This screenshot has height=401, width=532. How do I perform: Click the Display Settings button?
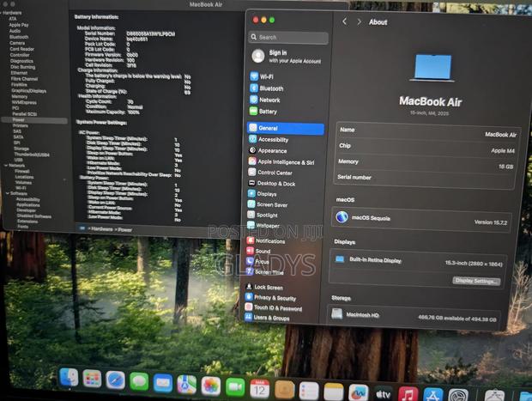click(476, 281)
